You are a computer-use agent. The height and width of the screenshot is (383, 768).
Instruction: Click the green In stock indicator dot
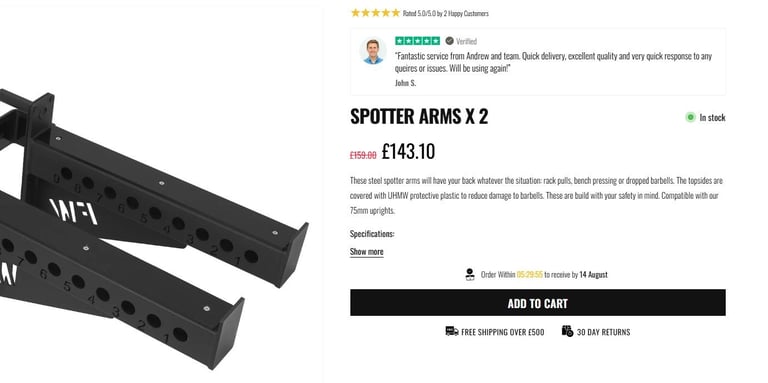point(690,117)
